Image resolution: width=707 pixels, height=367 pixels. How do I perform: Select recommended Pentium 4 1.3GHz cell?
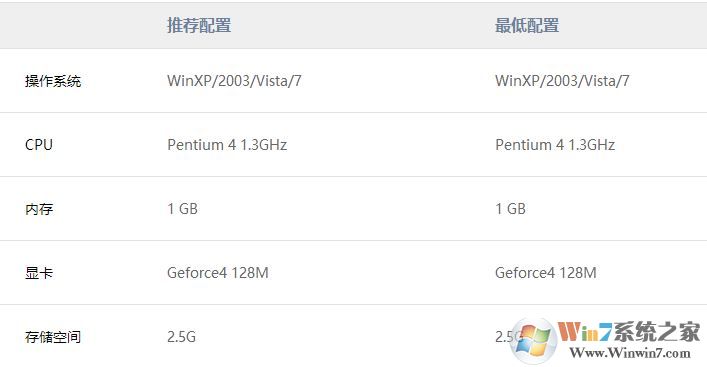tap(227, 145)
